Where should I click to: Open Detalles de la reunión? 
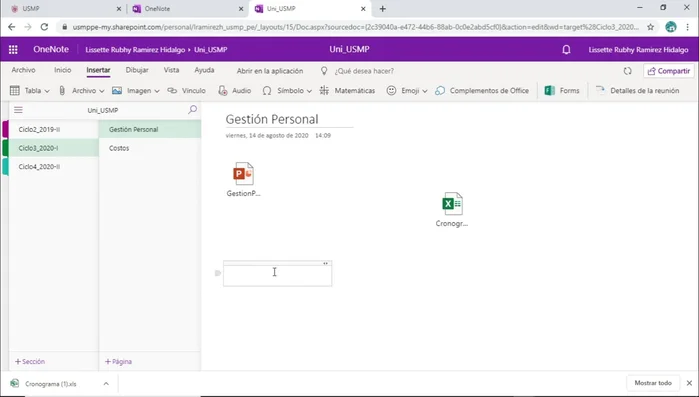[x=637, y=90]
